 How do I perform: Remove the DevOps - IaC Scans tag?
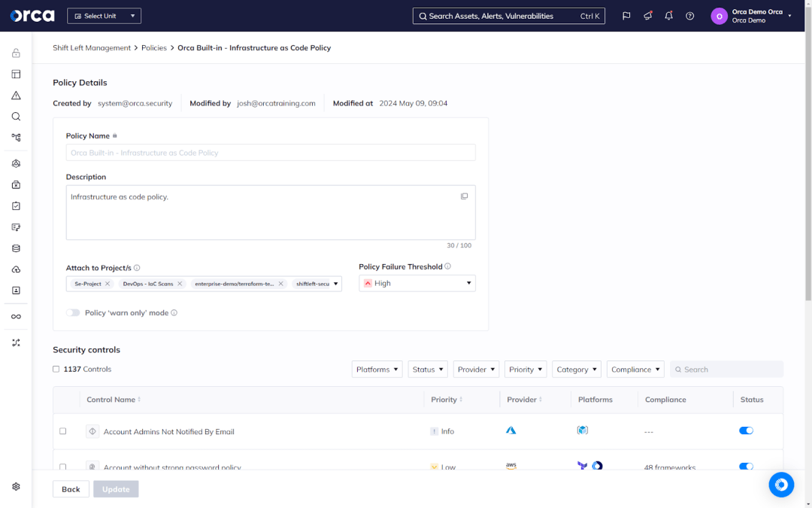click(180, 284)
